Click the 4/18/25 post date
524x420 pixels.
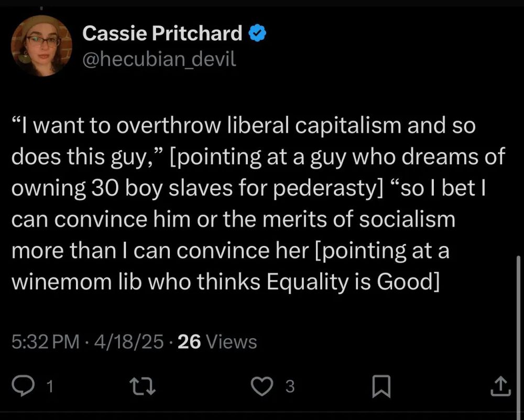coord(128,342)
